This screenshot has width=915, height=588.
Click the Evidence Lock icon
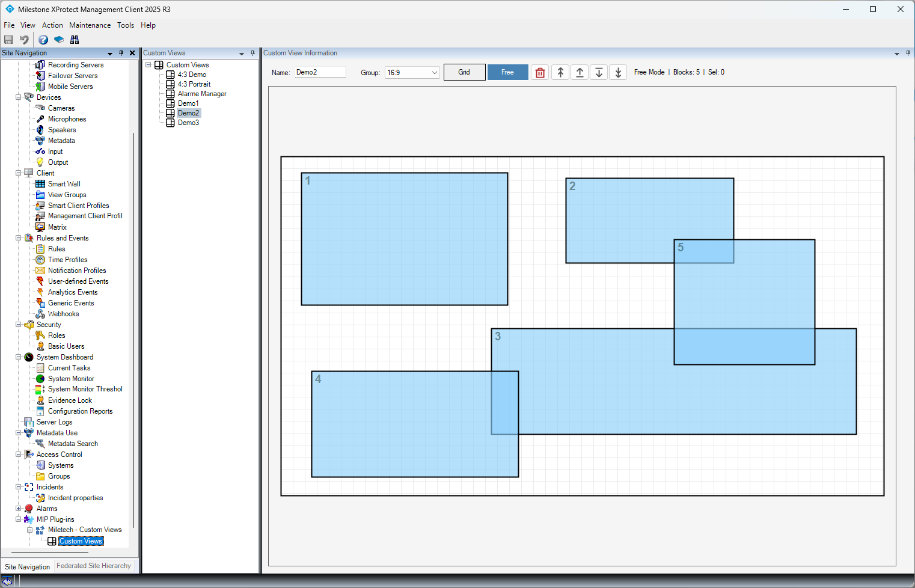click(x=40, y=400)
